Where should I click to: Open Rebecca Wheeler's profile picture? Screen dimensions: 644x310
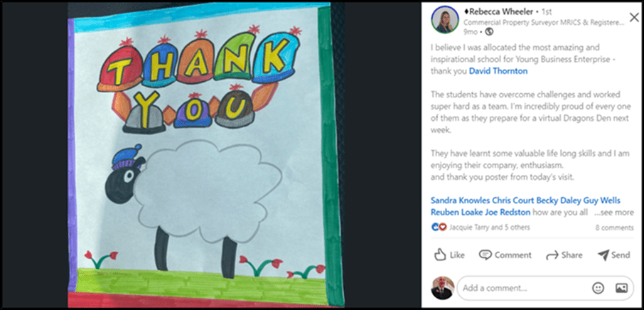pos(445,20)
